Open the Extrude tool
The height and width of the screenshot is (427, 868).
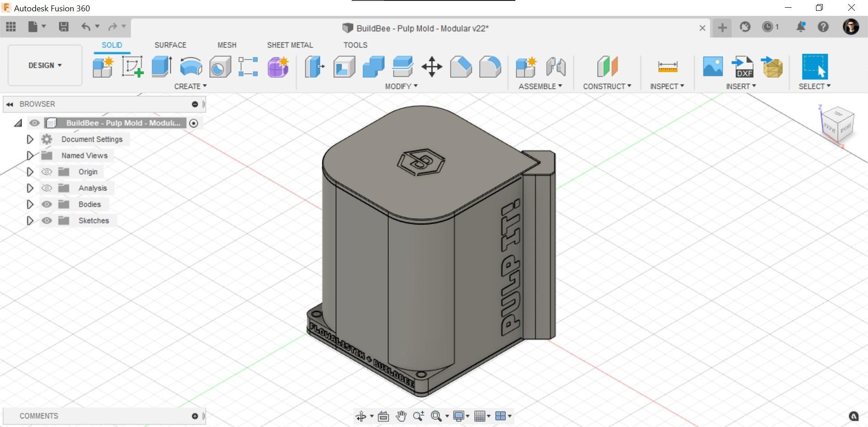tap(161, 67)
